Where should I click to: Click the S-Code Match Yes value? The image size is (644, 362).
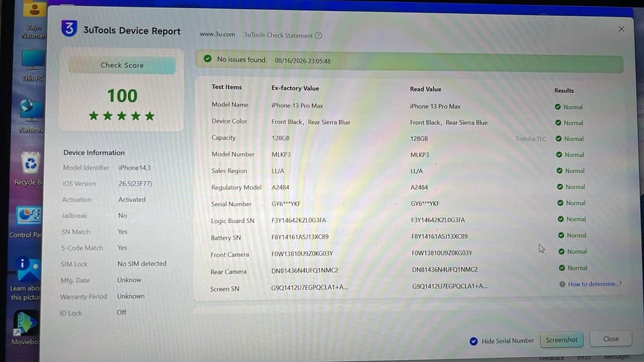point(123,247)
